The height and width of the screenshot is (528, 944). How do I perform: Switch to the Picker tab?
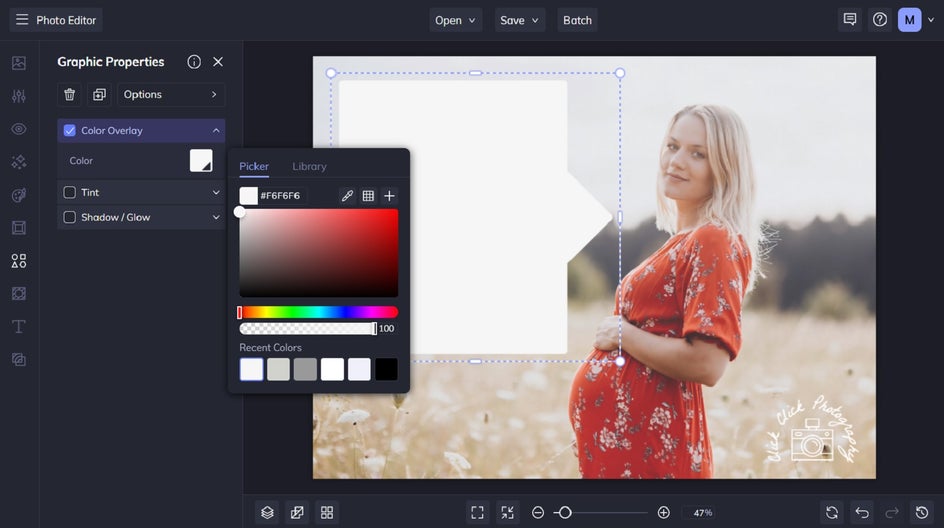pos(254,166)
